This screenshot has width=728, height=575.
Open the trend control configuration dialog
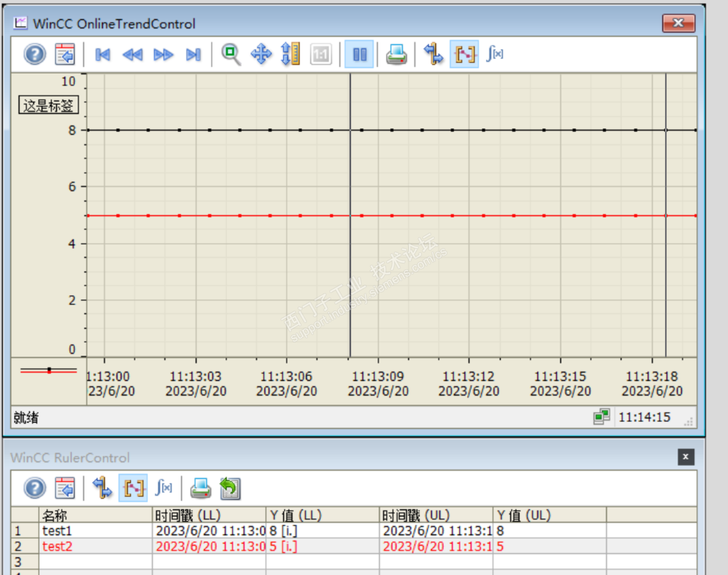(65, 55)
